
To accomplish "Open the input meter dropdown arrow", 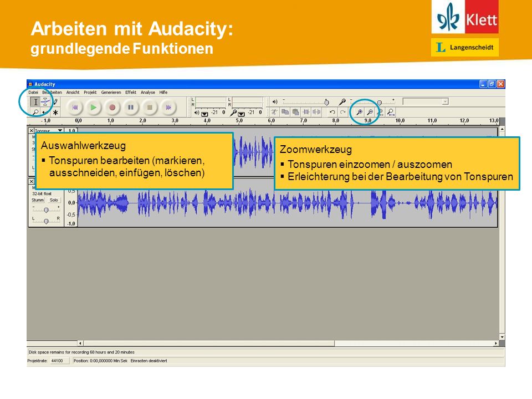I will 241,114.
